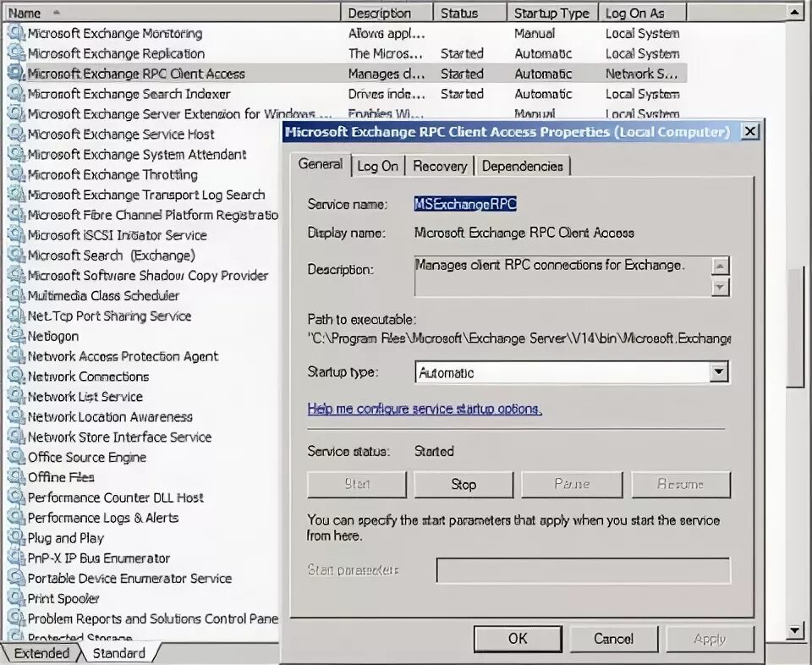Click gear icon of Office Source Engine
Screen dimensions: 812x665
tap(16, 458)
